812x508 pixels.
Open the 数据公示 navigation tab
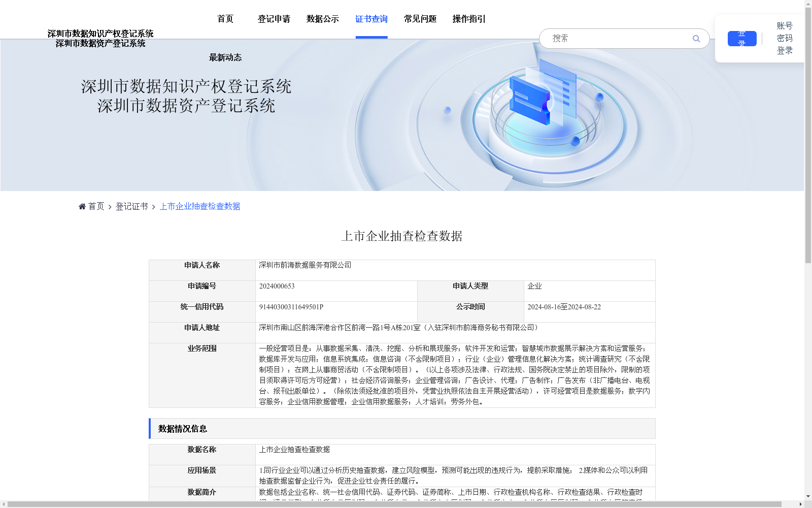tap(323, 19)
